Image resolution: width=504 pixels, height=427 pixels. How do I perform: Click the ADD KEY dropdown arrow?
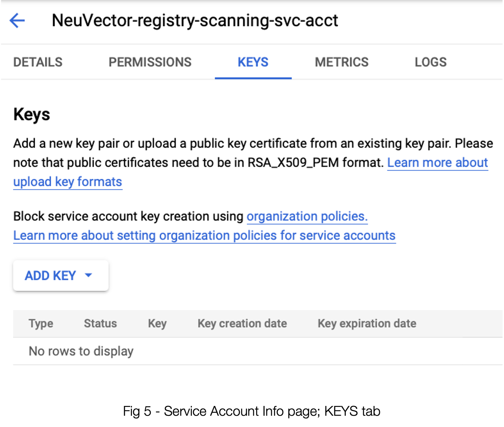pyautogui.click(x=88, y=275)
